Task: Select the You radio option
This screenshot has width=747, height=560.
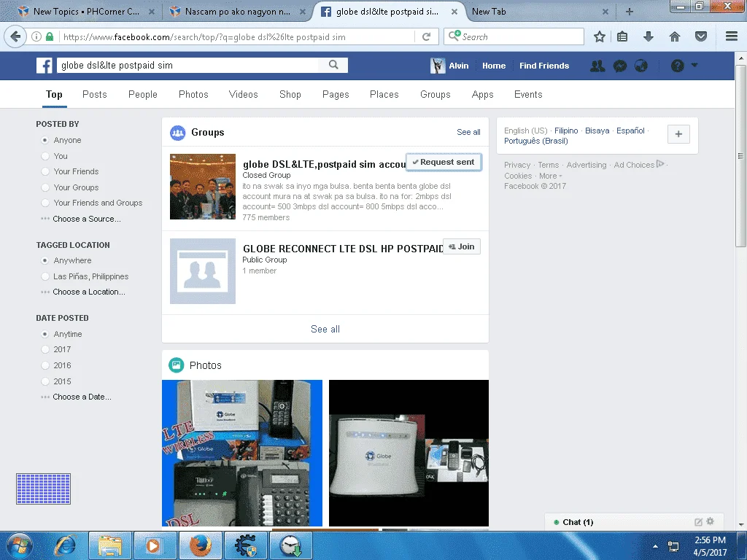Action: 44,156
